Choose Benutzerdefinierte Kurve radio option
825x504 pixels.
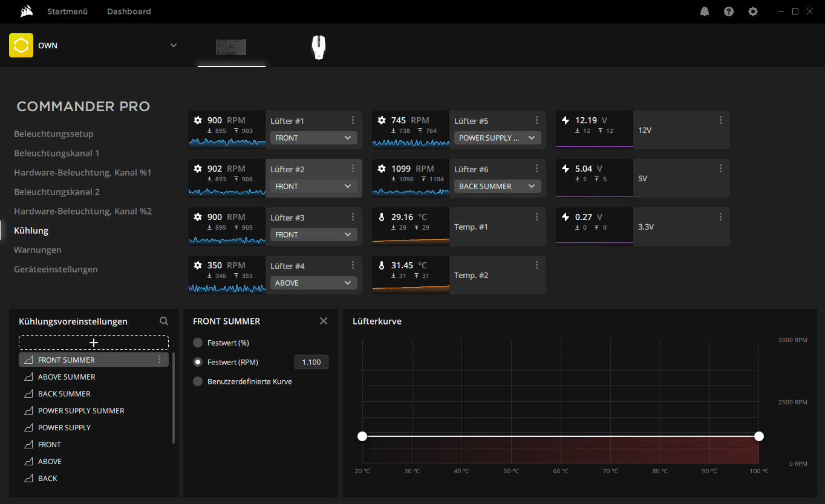tap(198, 381)
